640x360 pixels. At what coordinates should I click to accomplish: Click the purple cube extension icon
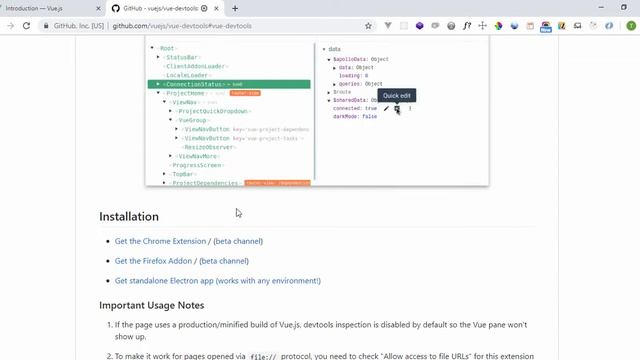pos(420,26)
